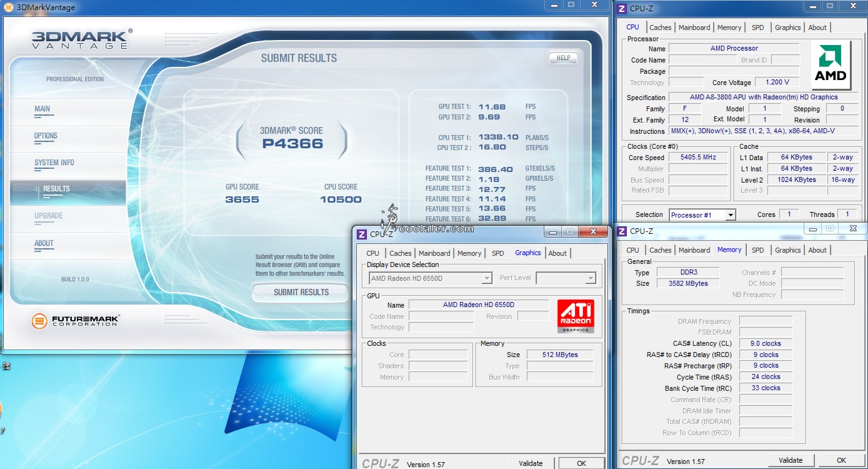This screenshot has height=469, width=868.
Task: Click the ATI Radeon Graphics logo
Action: pyautogui.click(x=576, y=316)
